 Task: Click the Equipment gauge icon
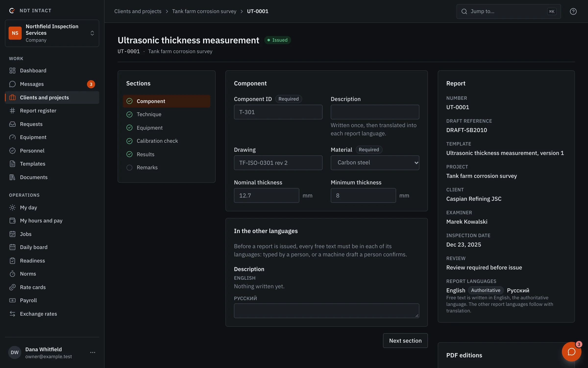pos(12,137)
